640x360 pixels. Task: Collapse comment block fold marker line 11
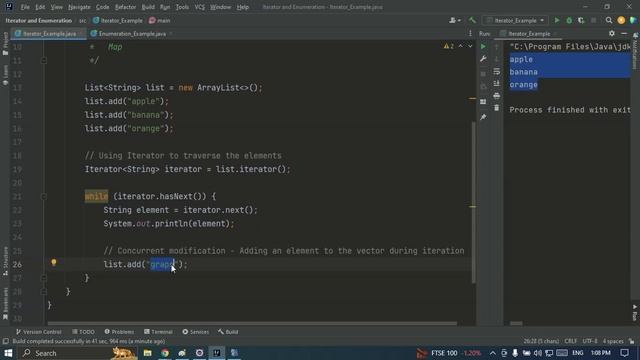click(x=44, y=60)
